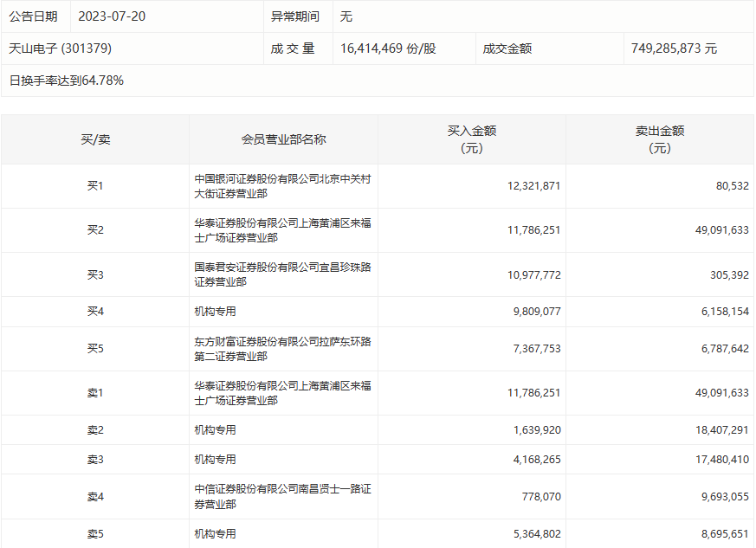This screenshot has width=756, height=548.
Task: Click the 买/卖 column header
Action: (x=95, y=139)
